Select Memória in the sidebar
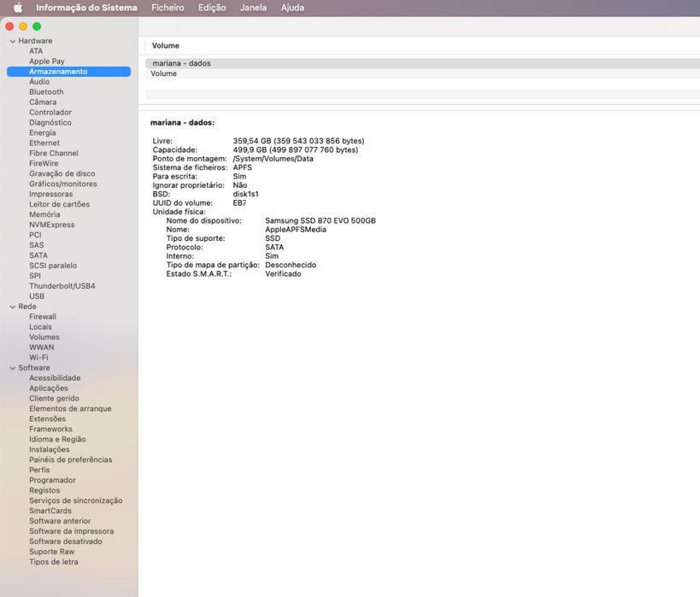 click(x=44, y=214)
